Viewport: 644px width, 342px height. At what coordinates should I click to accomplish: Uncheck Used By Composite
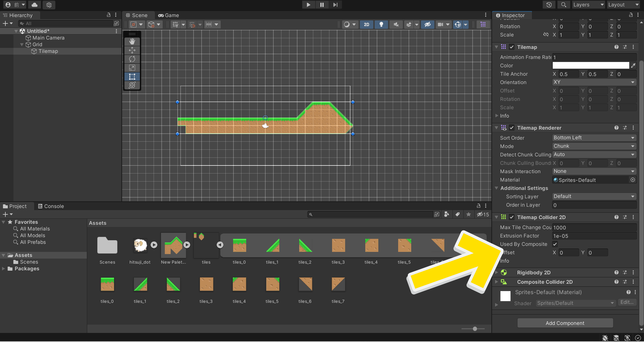[555, 244]
